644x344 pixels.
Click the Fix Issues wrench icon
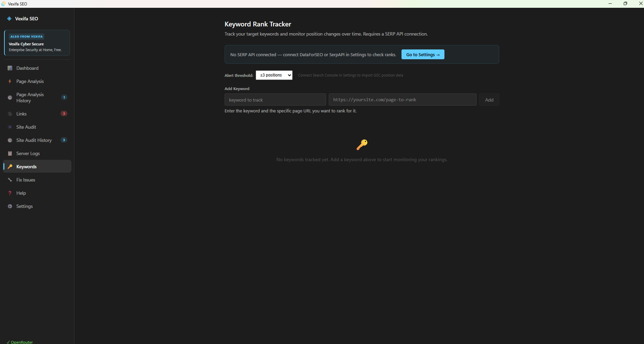tap(10, 180)
